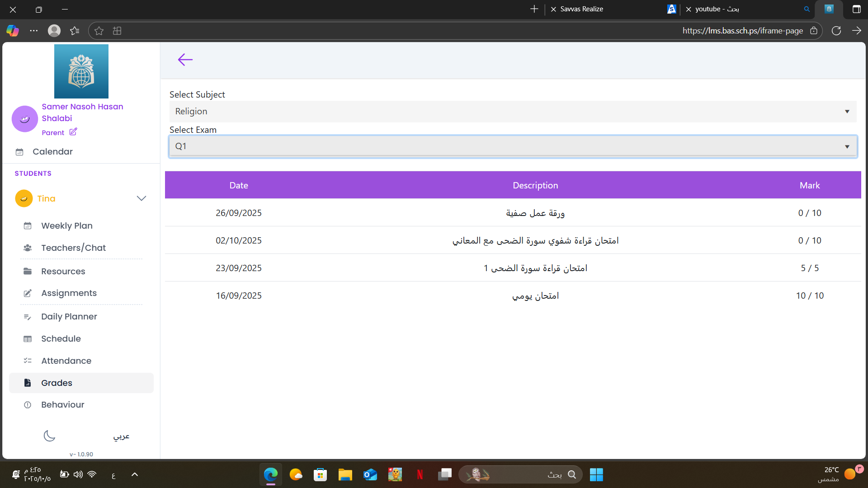Open Calendar in sidebar
Screen dimensions: 868x488
pyautogui.click(x=52, y=152)
